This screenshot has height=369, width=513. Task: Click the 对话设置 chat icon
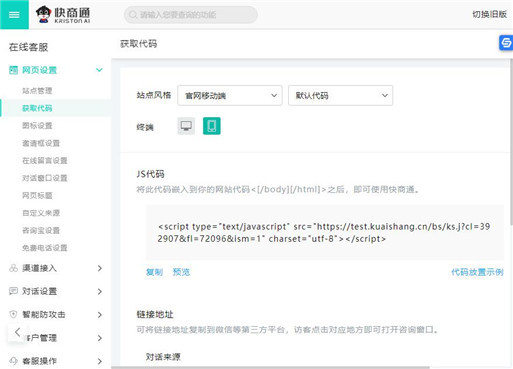tap(13, 291)
